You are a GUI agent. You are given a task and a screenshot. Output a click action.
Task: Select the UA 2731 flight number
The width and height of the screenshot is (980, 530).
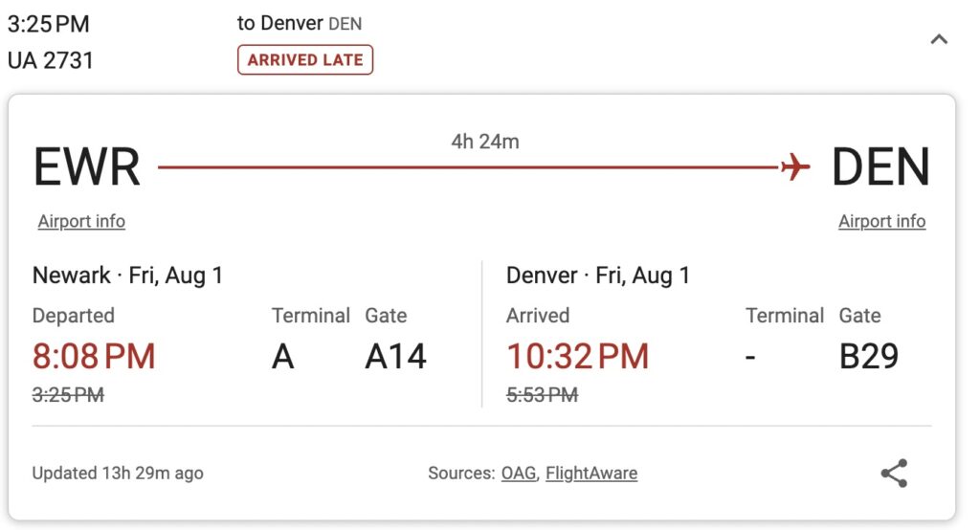[51, 60]
